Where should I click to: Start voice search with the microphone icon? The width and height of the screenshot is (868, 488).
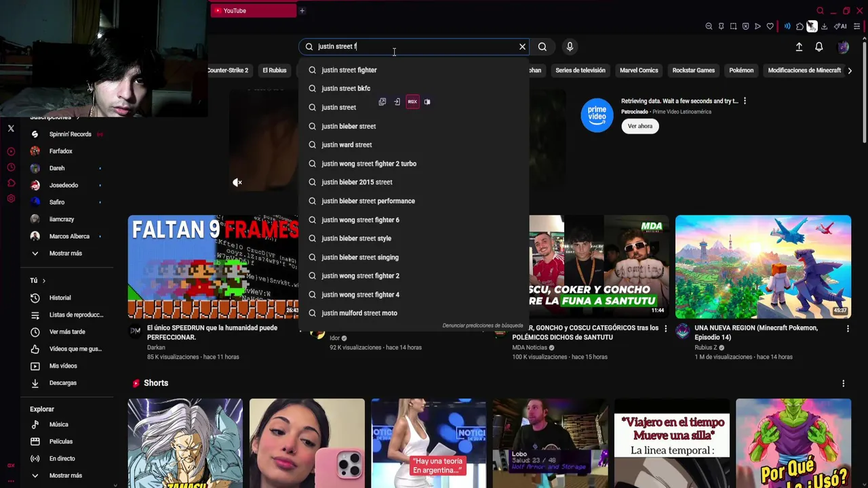(570, 47)
